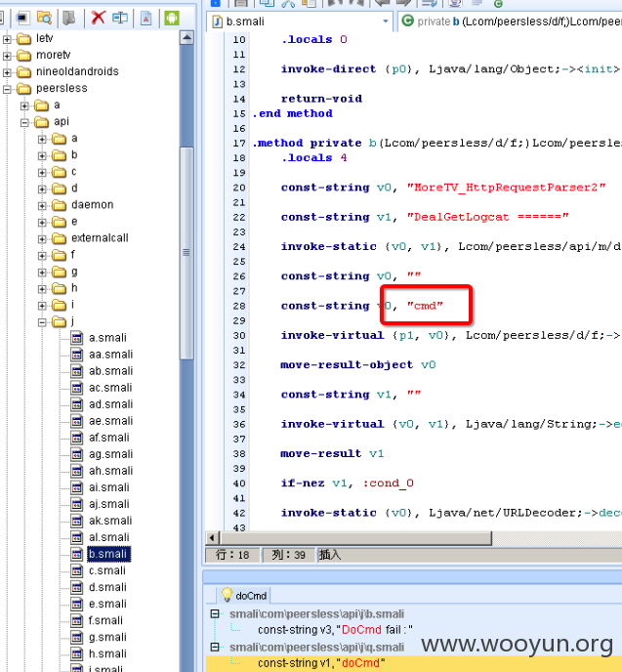Click the tree panel scroll up arrow
The width and height of the screenshot is (622, 672).
(x=187, y=38)
